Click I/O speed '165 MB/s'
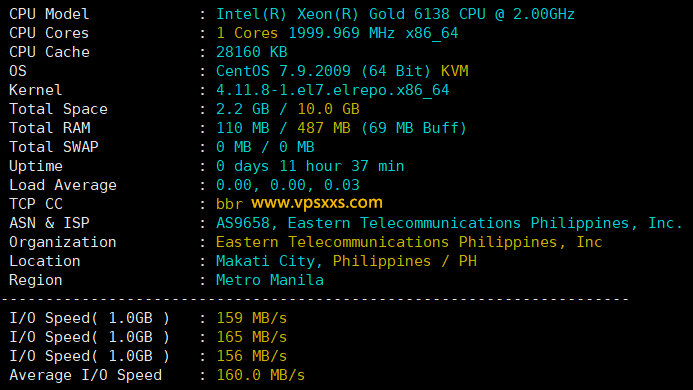Viewport: 693px width, 390px height. tap(251, 337)
